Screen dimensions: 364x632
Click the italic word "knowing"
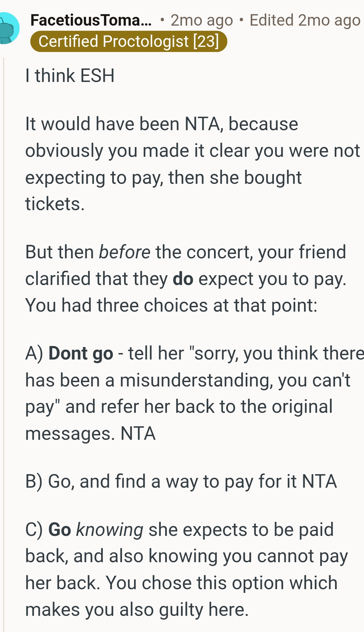point(110,529)
